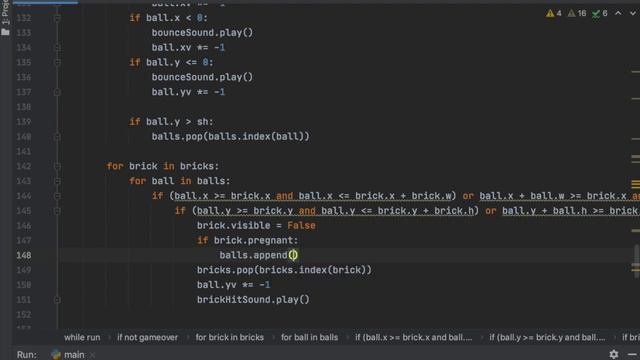This screenshot has height=360, width=640.
Task: Close the main run tab
Action: click(x=93, y=355)
